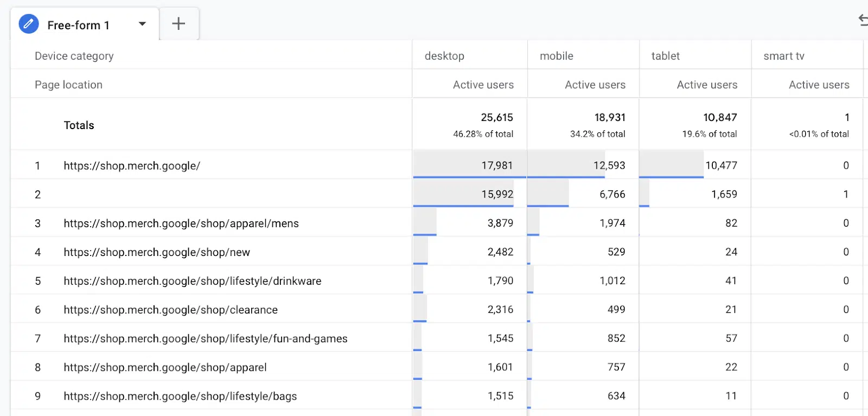Sort by Active users under tablet

[707, 85]
